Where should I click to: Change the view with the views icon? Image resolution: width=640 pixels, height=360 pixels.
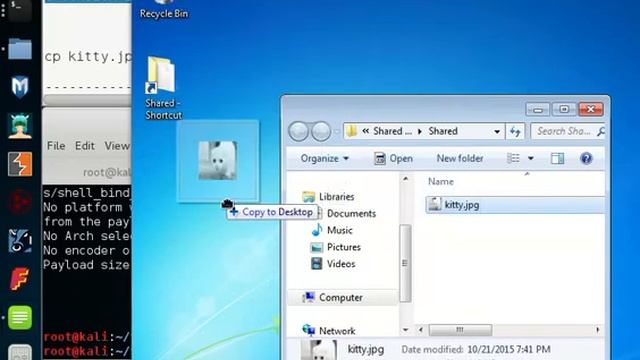[513, 158]
